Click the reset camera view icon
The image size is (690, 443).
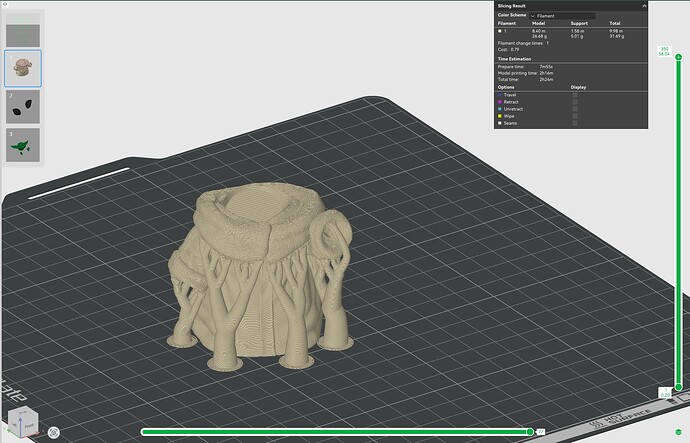[54, 432]
